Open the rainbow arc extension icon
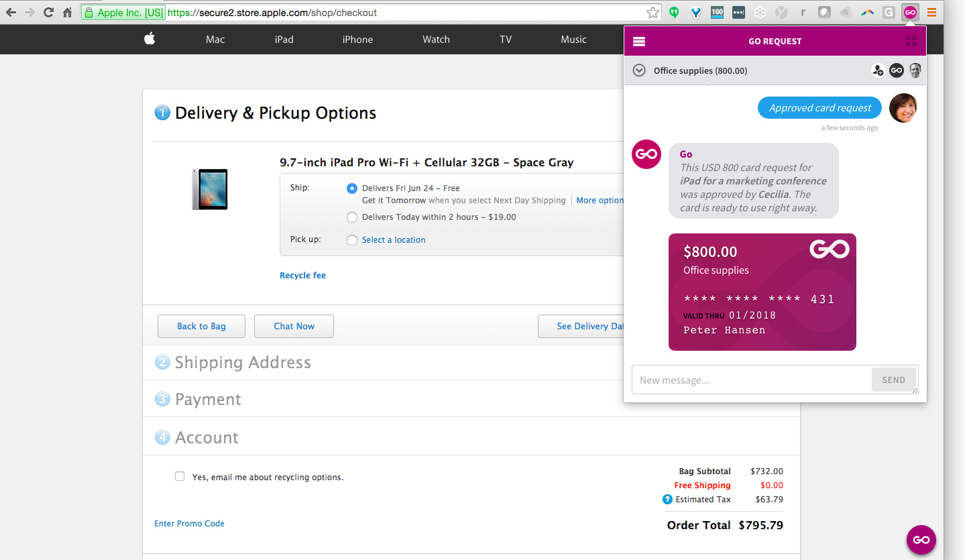This screenshot has width=965, height=560. coord(867,12)
